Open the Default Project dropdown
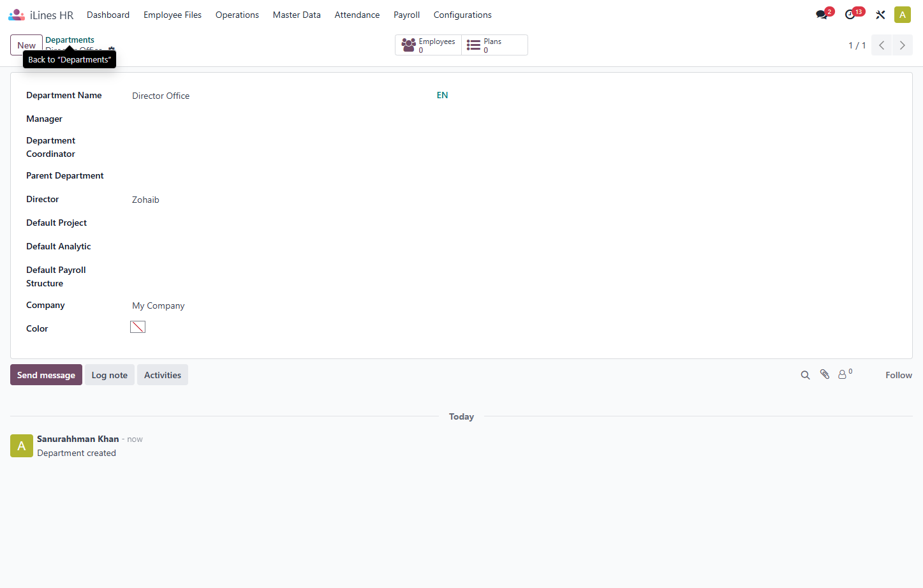The height and width of the screenshot is (588, 923). (290, 223)
